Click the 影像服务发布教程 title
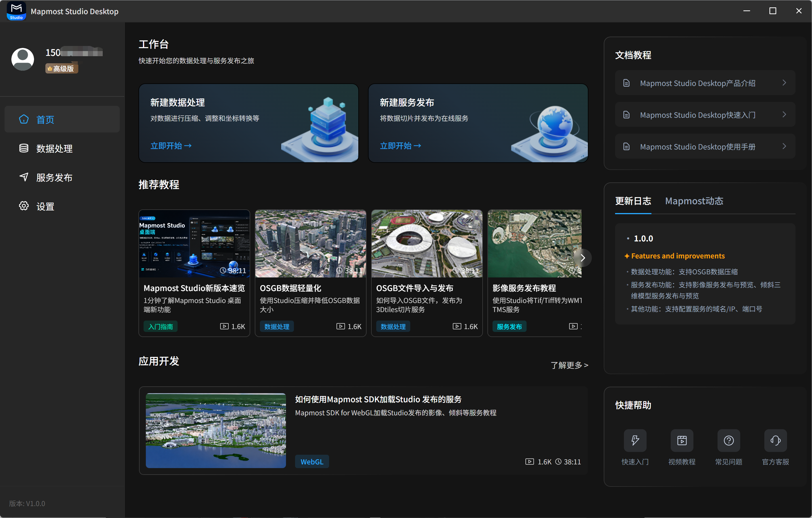This screenshot has height=518, width=812. [x=524, y=288]
